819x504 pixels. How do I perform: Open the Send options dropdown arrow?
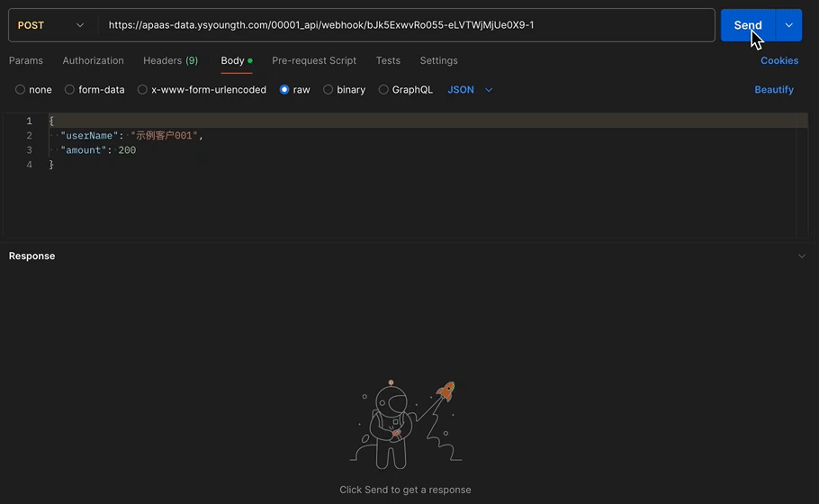pos(788,25)
